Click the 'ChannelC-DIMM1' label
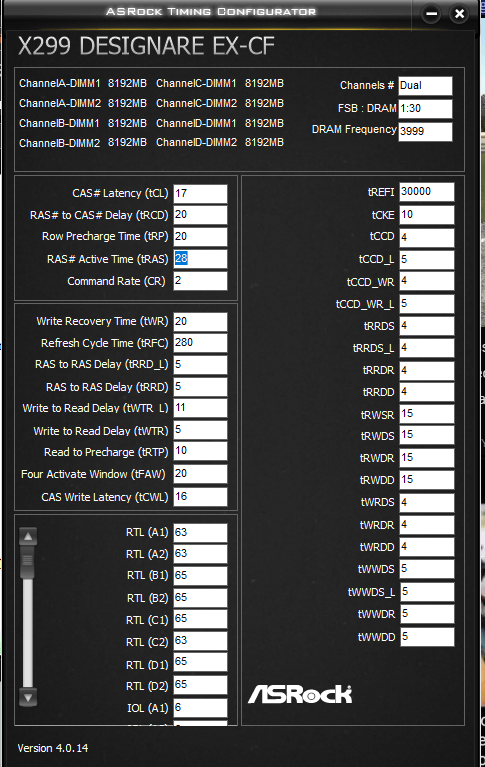Viewport: 485px width, 767px height. pos(196,84)
